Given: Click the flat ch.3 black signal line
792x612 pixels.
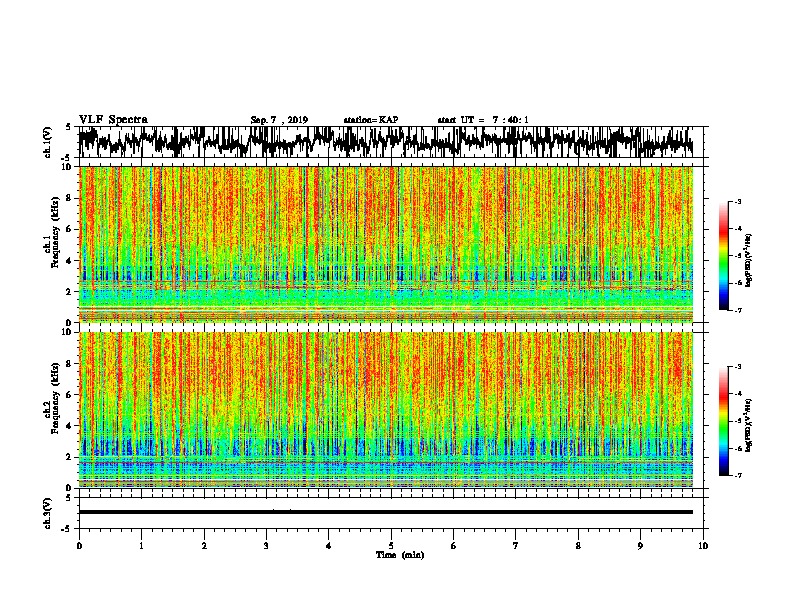Looking at the screenshot, I should tap(386, 512).
